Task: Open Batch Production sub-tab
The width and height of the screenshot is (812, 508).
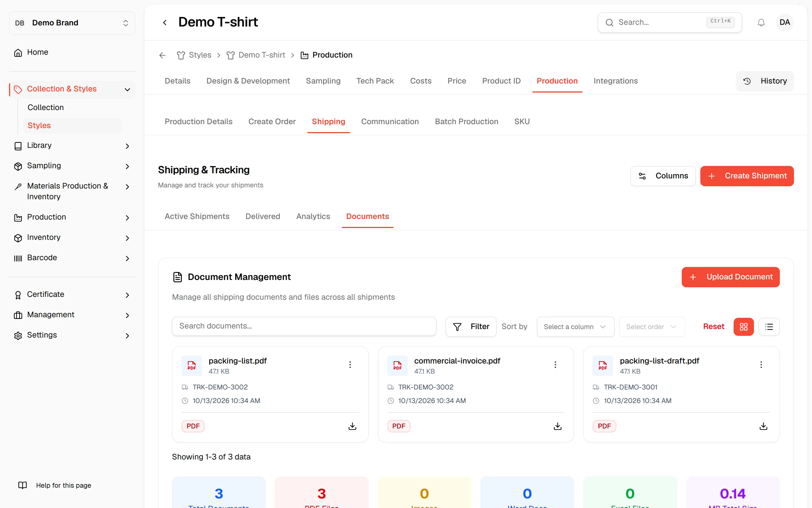Action: (466, 122)
